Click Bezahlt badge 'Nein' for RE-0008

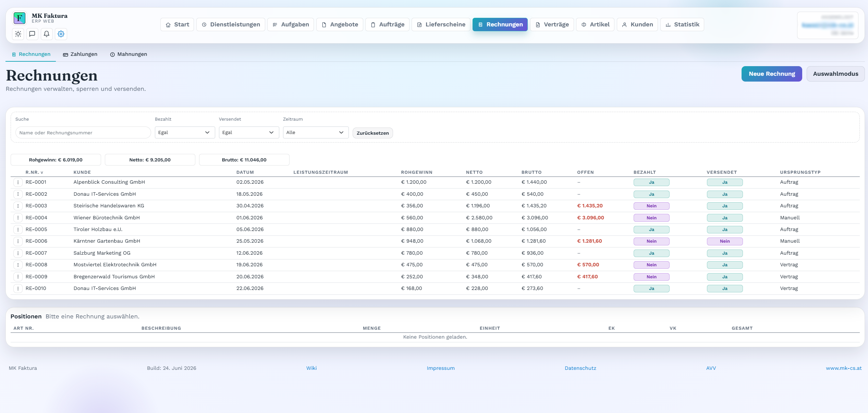point(651,265)
